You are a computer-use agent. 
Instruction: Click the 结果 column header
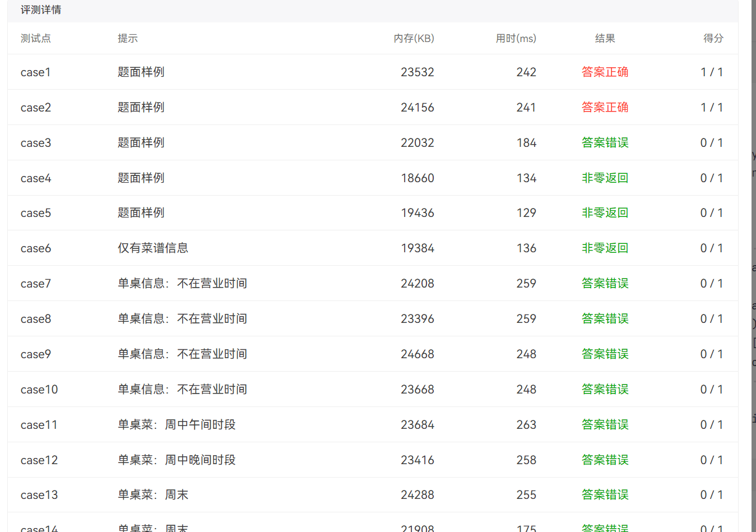(605, 38)
